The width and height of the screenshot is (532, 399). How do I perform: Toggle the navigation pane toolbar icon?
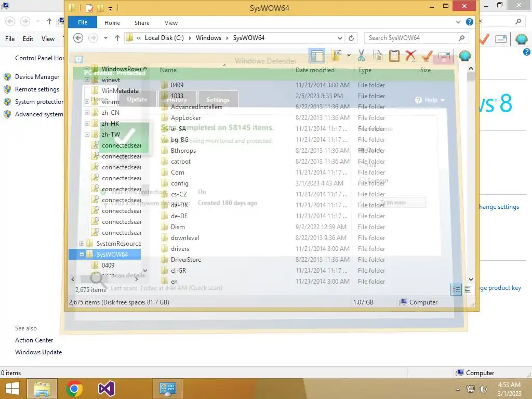click(x=317, y=56)
